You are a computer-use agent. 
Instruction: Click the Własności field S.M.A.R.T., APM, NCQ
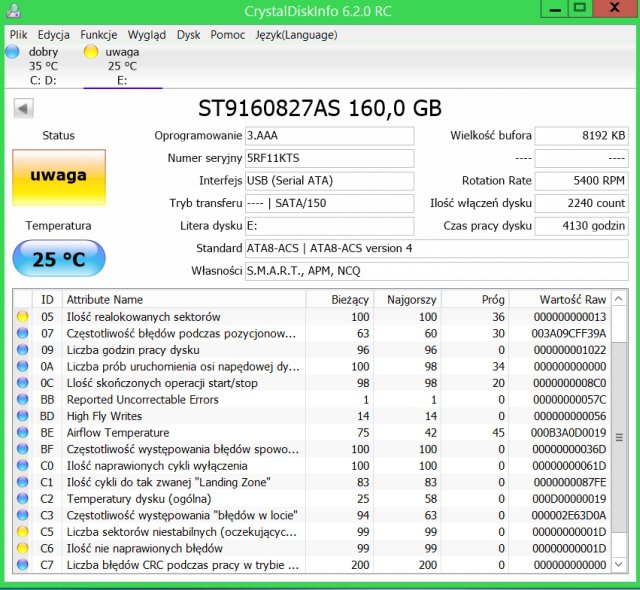[x=437, y=271]
